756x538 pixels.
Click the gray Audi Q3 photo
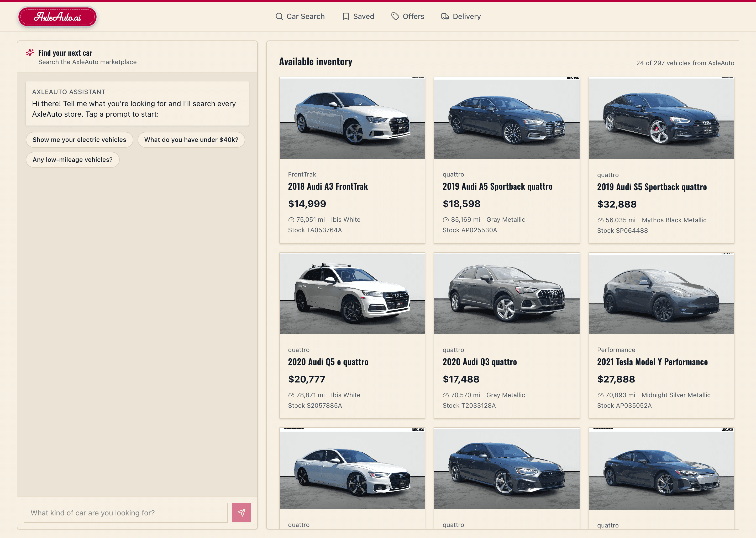tap(507, 293)
